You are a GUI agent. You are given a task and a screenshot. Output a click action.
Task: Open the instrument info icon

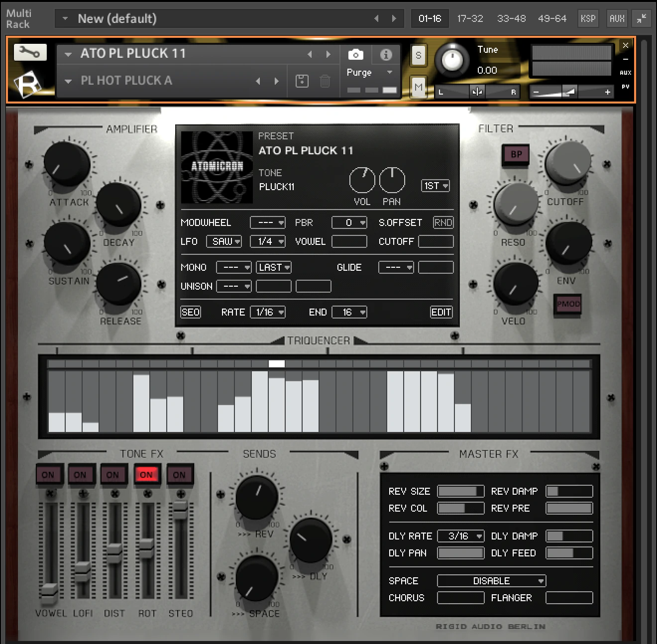[386, 54]
